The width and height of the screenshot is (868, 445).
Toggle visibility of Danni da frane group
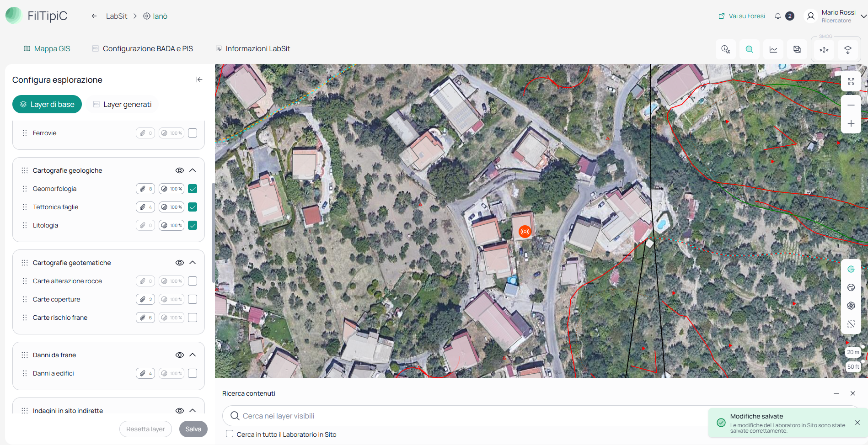180,355
